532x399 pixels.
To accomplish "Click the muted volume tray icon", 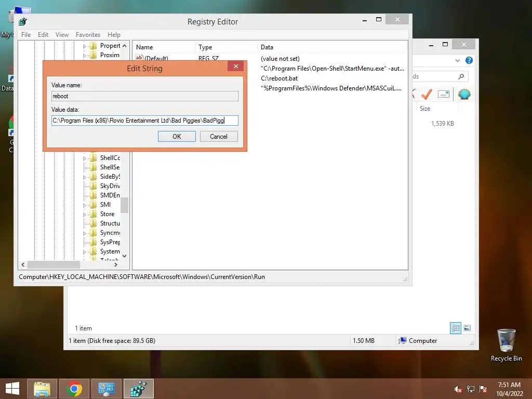I will tap(458, 389).
